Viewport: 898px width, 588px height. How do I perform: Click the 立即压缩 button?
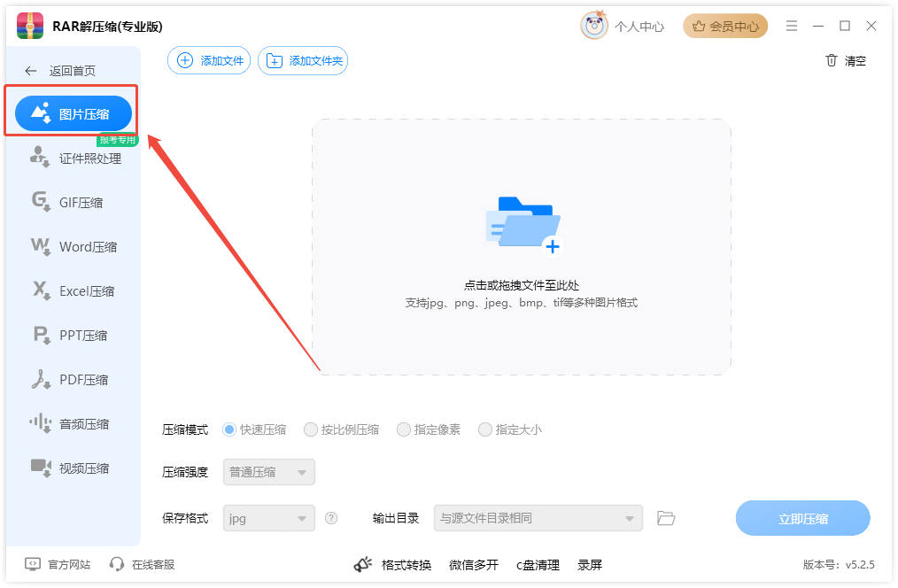(803, 518)
